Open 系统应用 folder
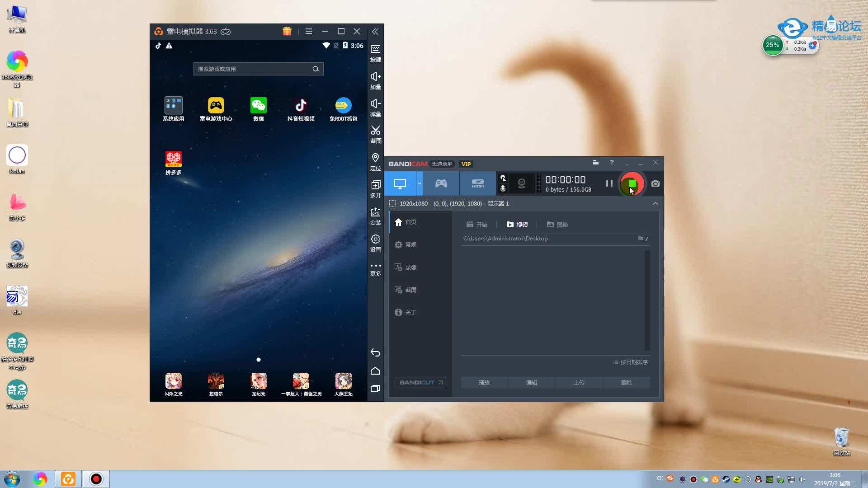The image size is (868, 488). pyautogui.click(x=174, y=109)
